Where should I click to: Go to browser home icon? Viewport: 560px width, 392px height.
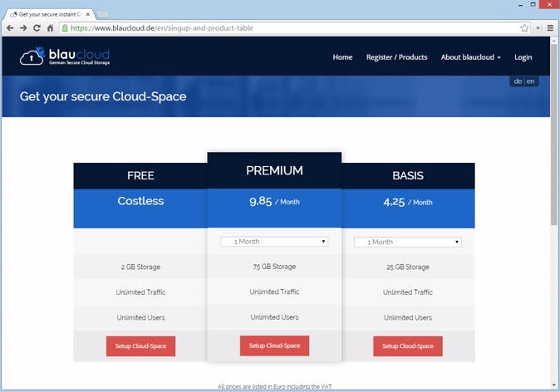point(50,28)
